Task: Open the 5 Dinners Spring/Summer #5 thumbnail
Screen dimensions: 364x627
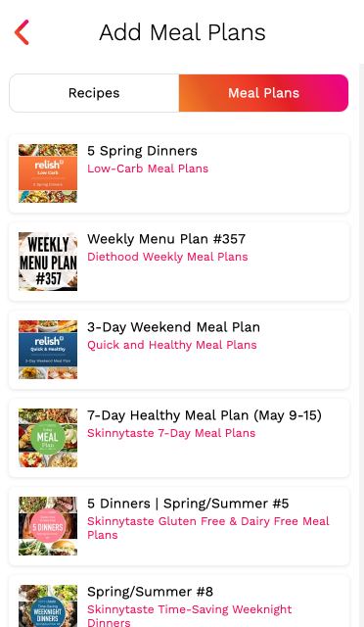Action: [x=48, y=526]
